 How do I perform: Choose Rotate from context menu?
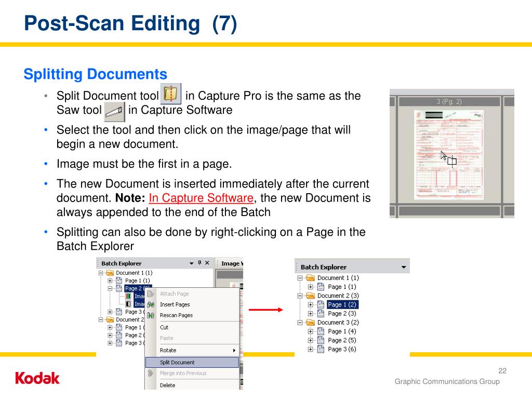click(192, 350)
